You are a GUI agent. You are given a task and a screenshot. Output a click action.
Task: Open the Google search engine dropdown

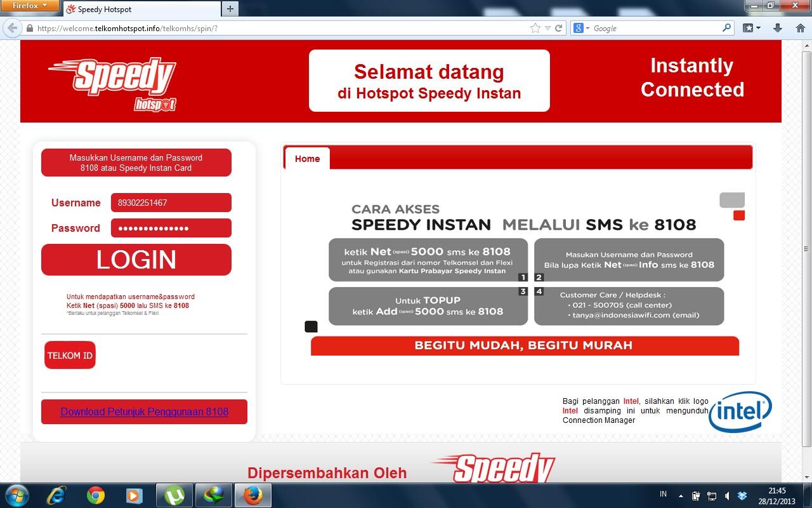[x=582, y=28]
